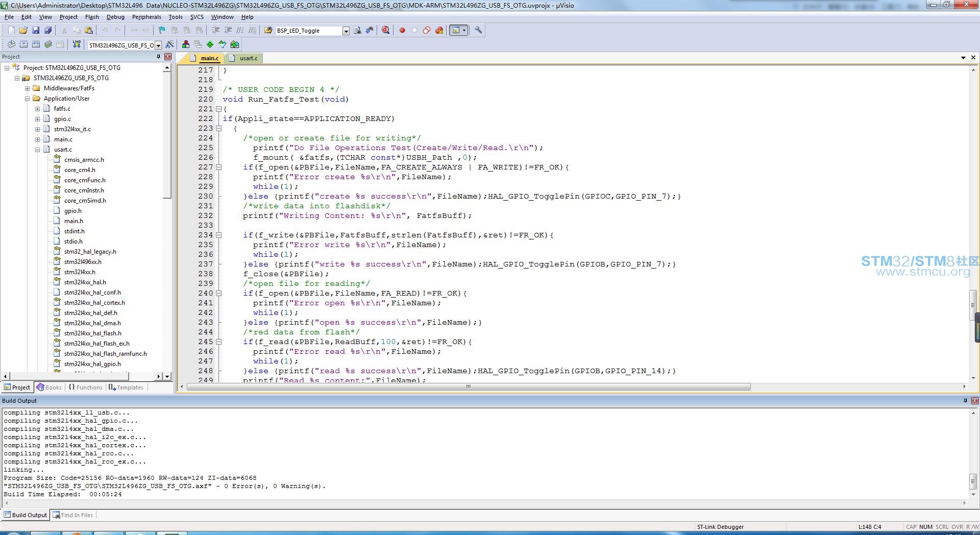
Task: Expand the main.c node in project tree
Action: 37,139
